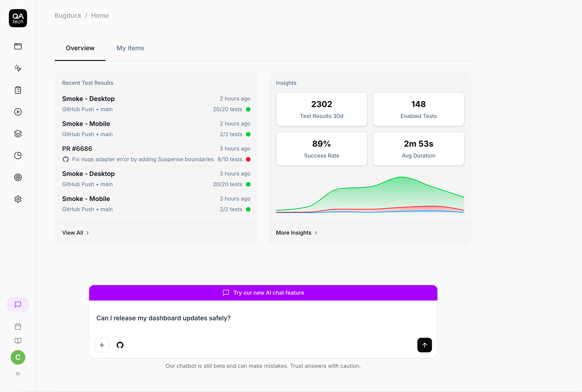
Task: Click the QA tech logo
Action: pos(18,18)
